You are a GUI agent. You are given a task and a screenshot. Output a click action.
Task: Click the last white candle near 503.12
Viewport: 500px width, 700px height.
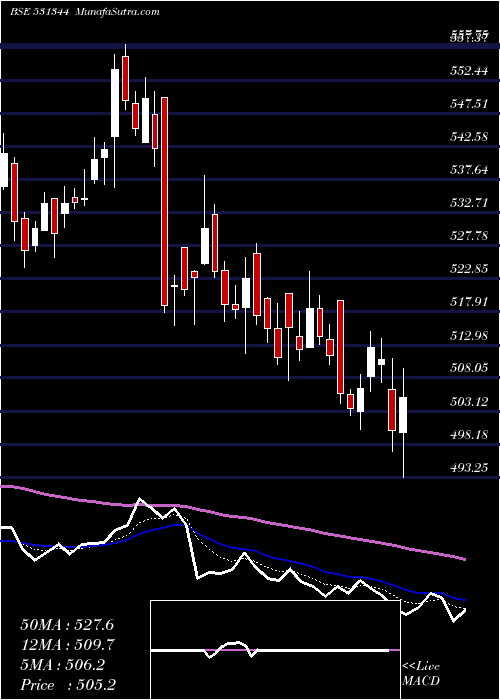point(403,415)
